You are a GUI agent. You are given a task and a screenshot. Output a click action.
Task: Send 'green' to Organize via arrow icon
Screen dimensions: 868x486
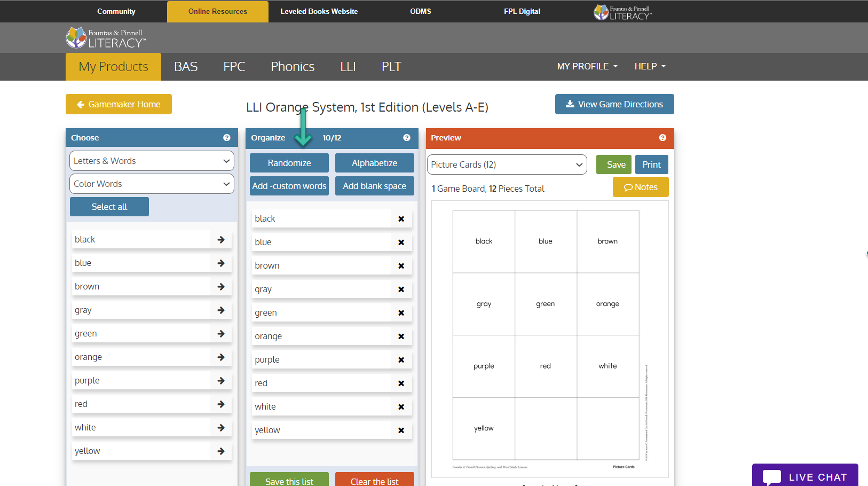[220, 333]
